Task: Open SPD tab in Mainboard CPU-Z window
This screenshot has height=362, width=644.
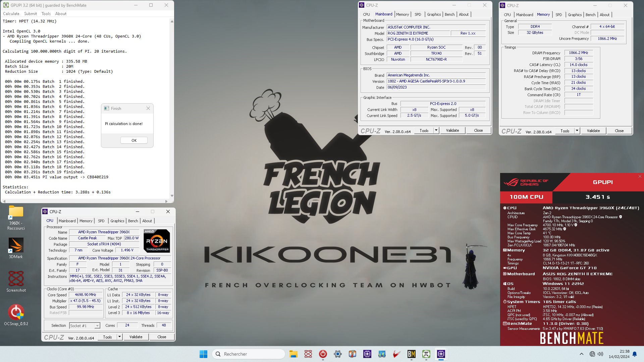Action: pyautogui.click(x=418, y=14)
